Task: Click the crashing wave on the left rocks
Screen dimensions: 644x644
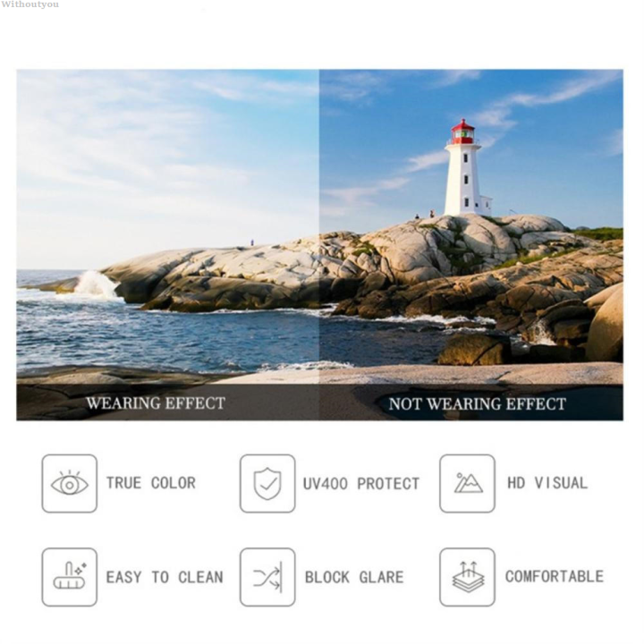Action: coord(97,284)
